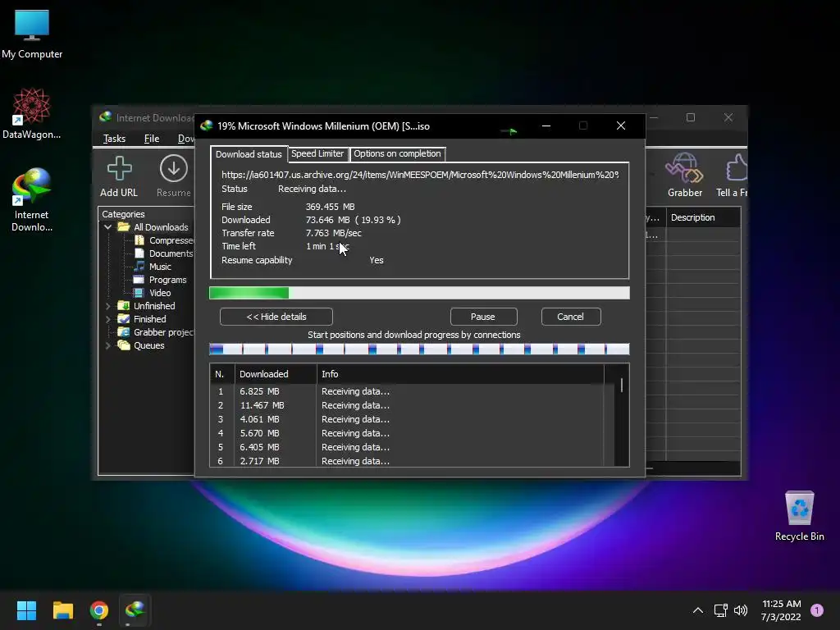Image resolution: width=840 pixels, height=630 pixels.
Task: Click the Downloaded column header
Action: click(276, 374)
